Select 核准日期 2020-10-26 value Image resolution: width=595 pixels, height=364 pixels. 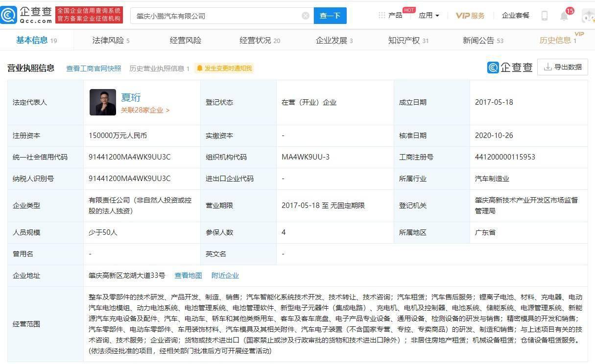tap(494, 136)
